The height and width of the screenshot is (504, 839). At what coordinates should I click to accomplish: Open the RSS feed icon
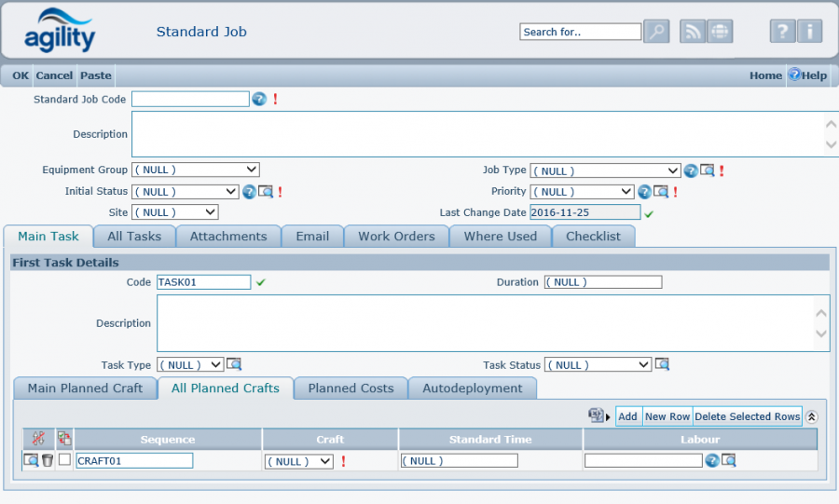(x=693, y=32)
